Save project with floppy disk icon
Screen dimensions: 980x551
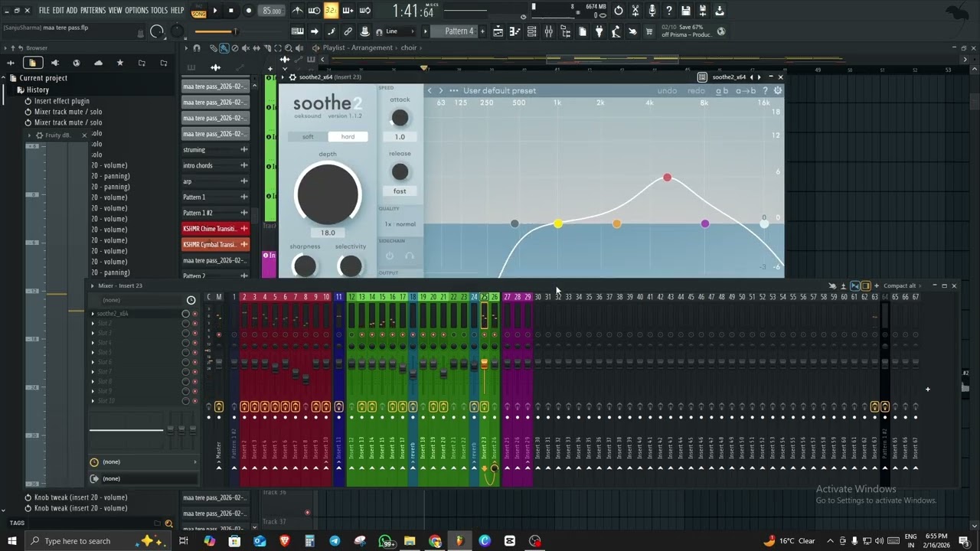pyautogui.click(x=686, y=11)
